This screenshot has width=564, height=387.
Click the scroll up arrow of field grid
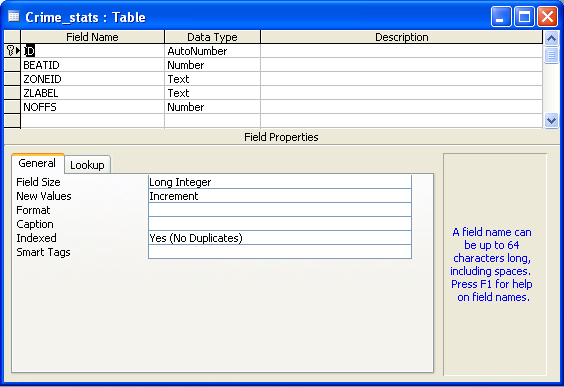point(551,38)
